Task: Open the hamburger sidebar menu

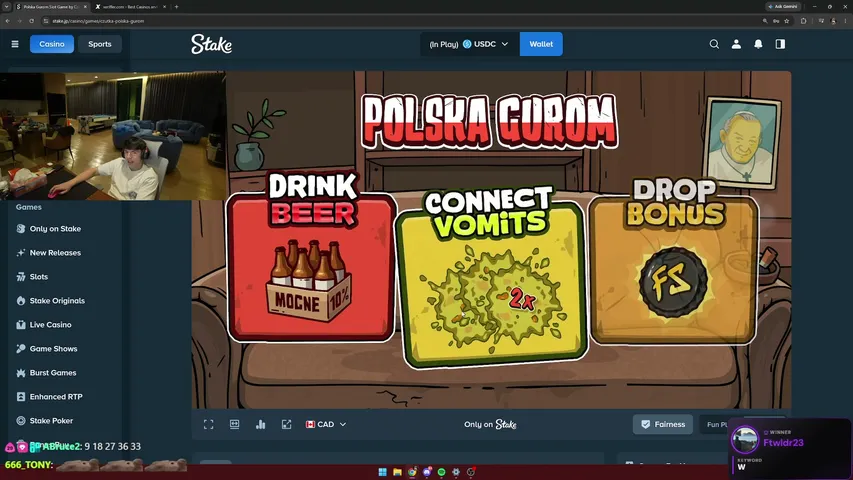Action: tap(15, 44)
